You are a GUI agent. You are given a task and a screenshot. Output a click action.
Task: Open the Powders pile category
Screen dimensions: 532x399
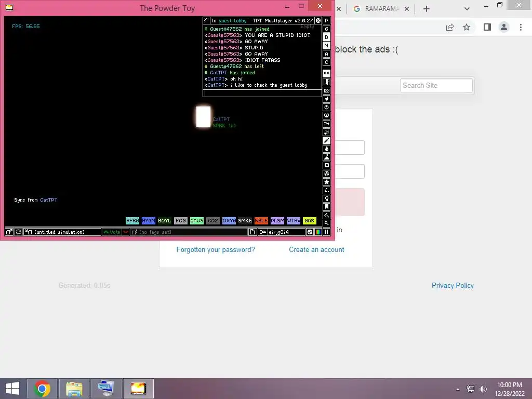(x=326, y=157)
